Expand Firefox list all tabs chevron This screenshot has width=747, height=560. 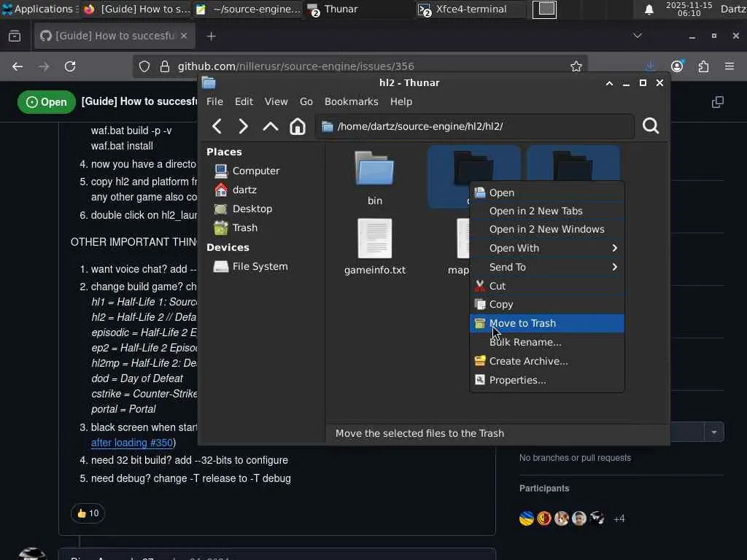click(637, 36)
